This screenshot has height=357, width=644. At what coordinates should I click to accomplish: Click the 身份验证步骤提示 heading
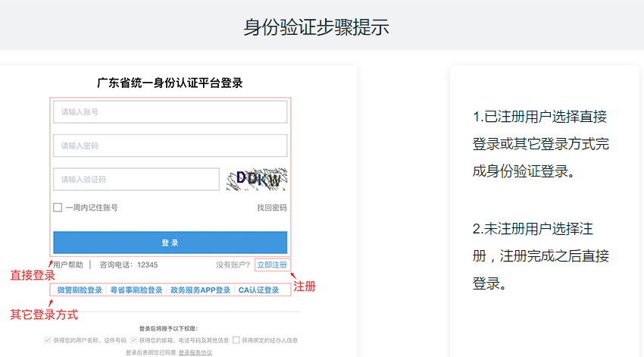tap(316, 27)
